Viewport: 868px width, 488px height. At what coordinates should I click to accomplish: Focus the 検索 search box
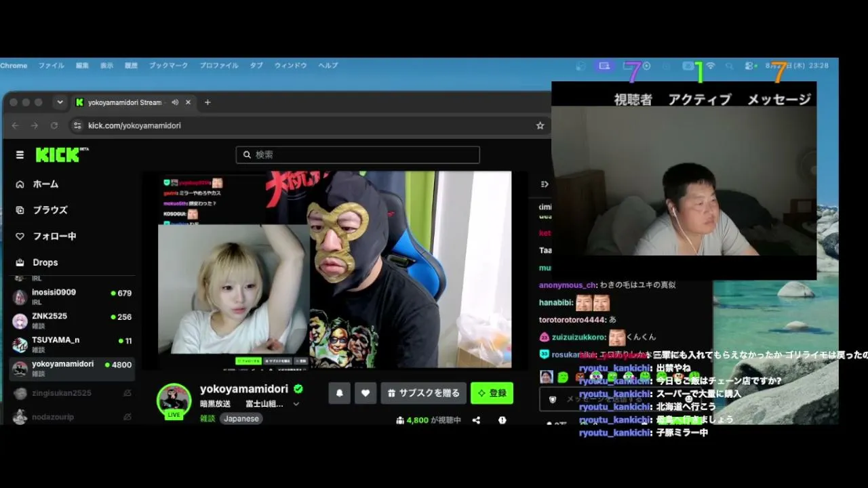pyautogui.click(x=357, y=155)
